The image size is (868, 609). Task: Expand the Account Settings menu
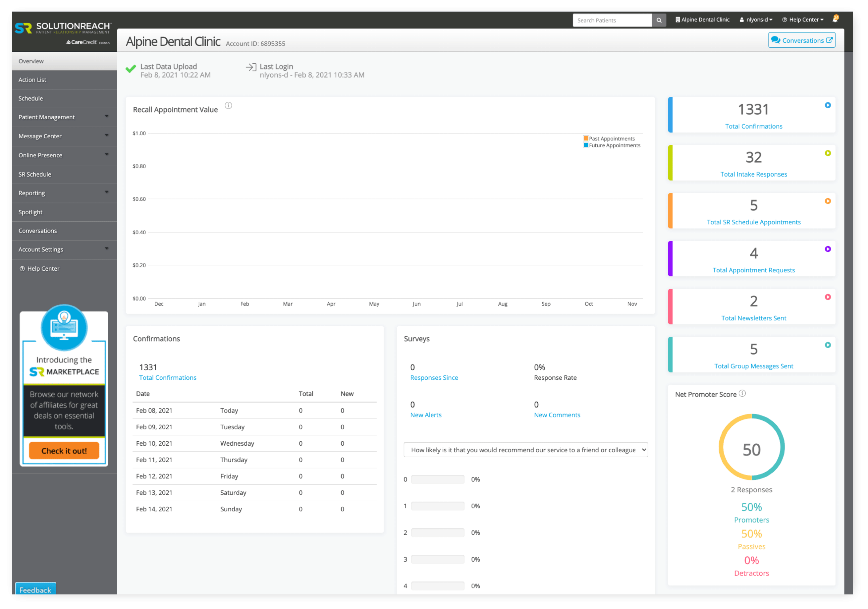click(x=64, y=249)
